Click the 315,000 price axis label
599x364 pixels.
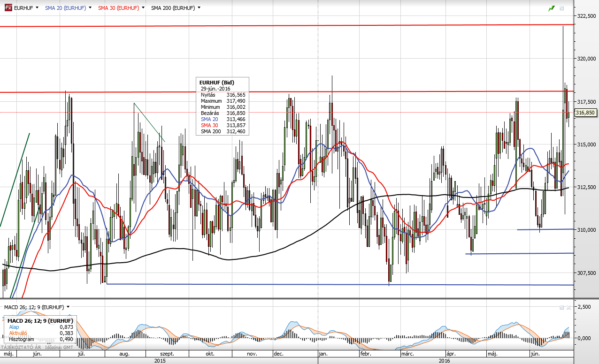tap(587, 144)
